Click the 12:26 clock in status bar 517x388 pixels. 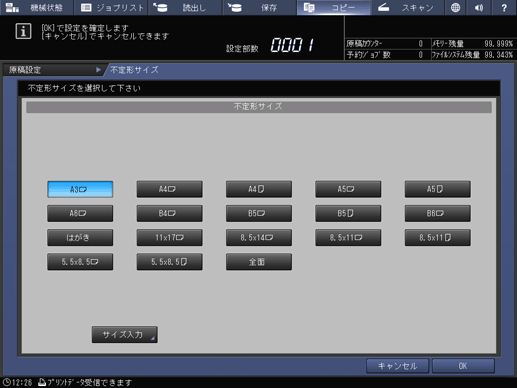click(18, 382)
